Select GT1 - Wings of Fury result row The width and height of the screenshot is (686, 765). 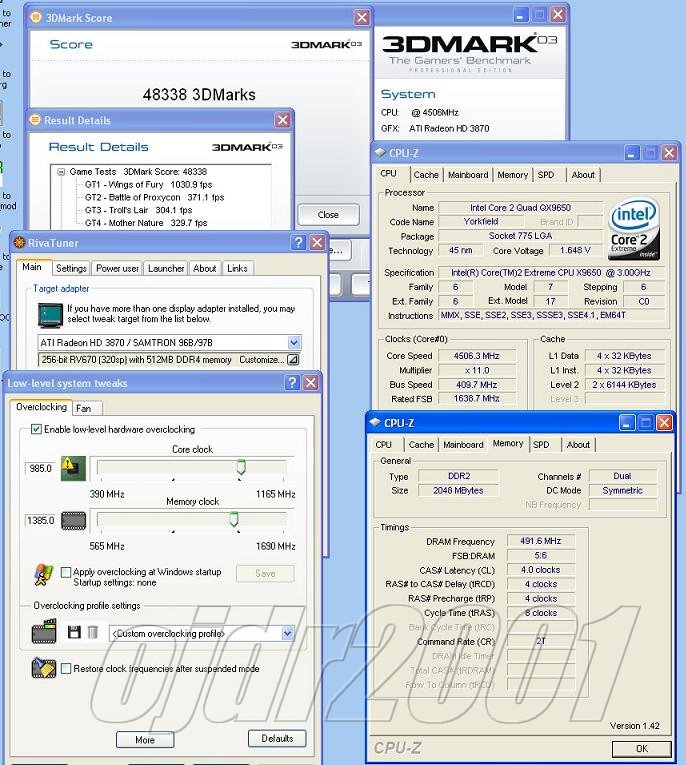[148, 184]
